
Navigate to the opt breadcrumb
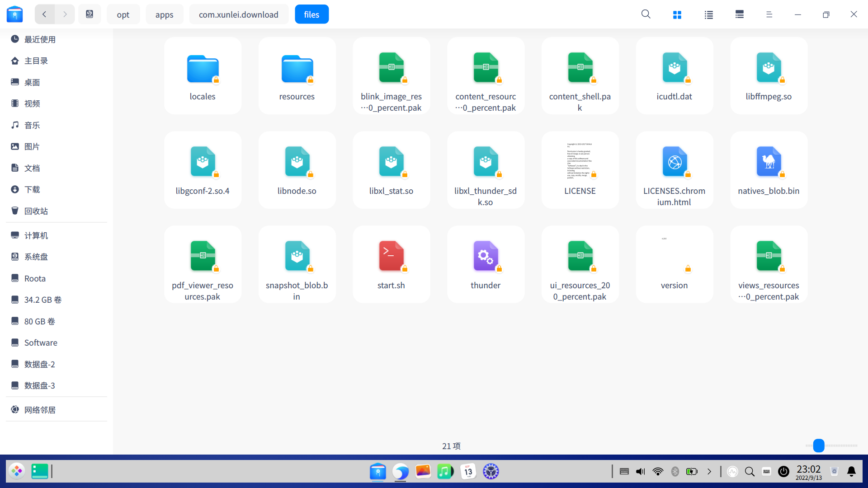click(123, 14)
